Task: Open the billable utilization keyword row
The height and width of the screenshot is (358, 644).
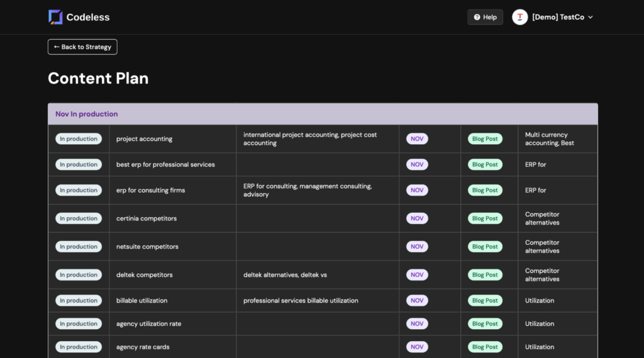Action: pos(142,301)
